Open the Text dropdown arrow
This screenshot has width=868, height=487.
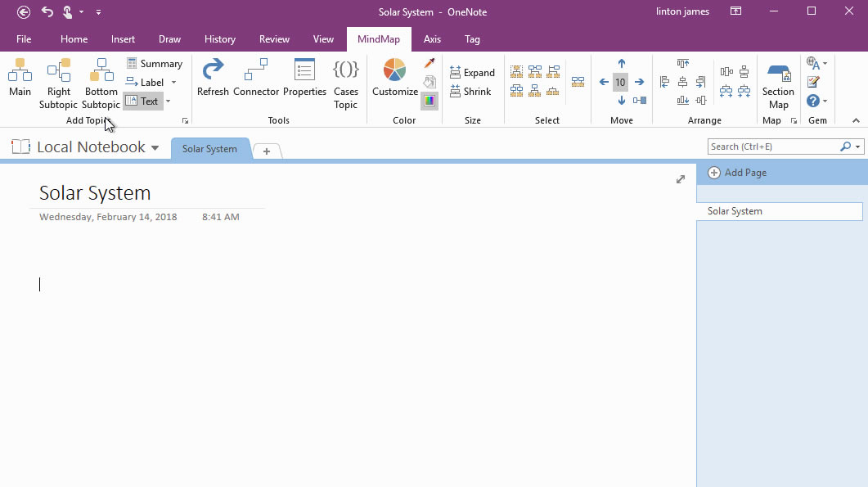coord(167,101)
